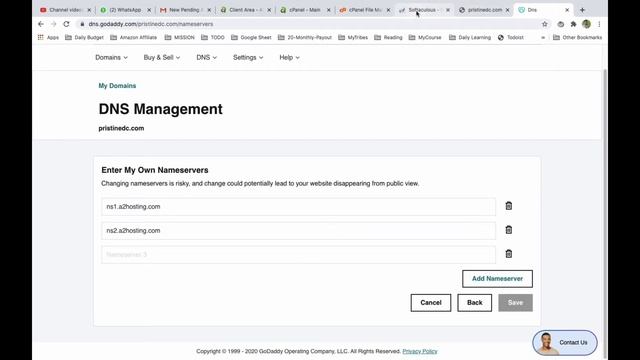Expand the Buy & Sell menu
Image resolution: width=640 pixels, height=360 pixels.
pyautogui.click(x=162, y=58)
